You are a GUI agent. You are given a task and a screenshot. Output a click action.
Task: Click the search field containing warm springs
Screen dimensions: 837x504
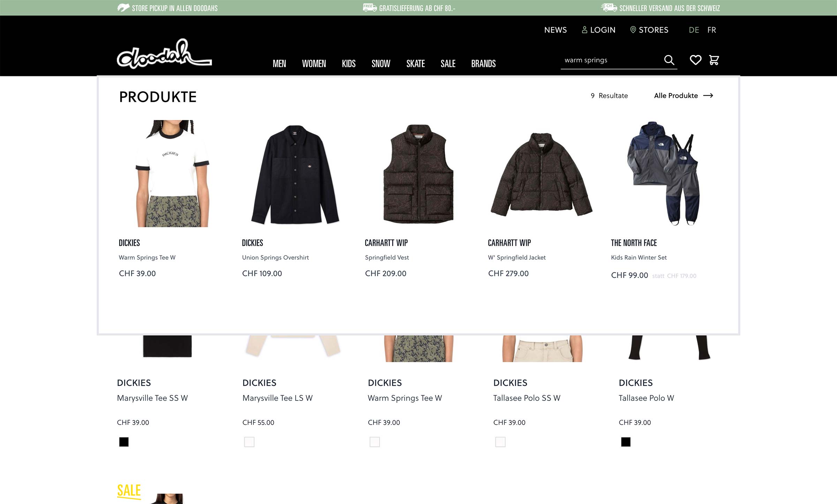(x=612, y=60)
